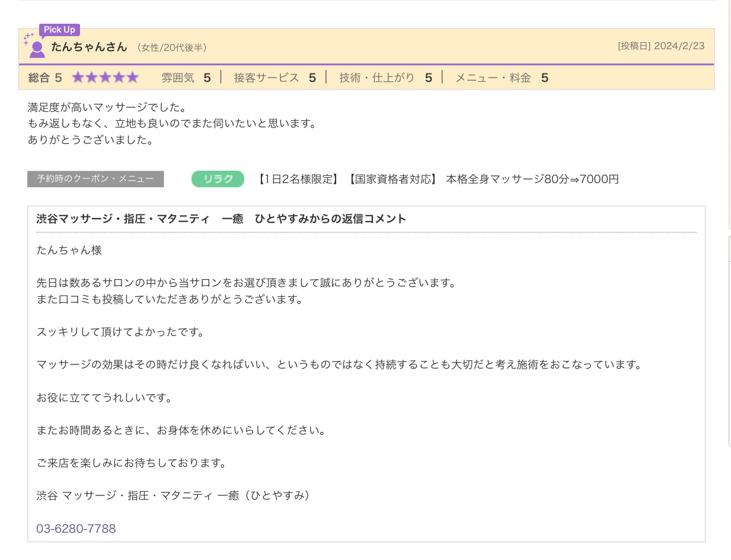Click reply line また口コミも投稿していただき
Viewport: 731px width, 560px height.
pyautogui.click(x=170, y=299)
